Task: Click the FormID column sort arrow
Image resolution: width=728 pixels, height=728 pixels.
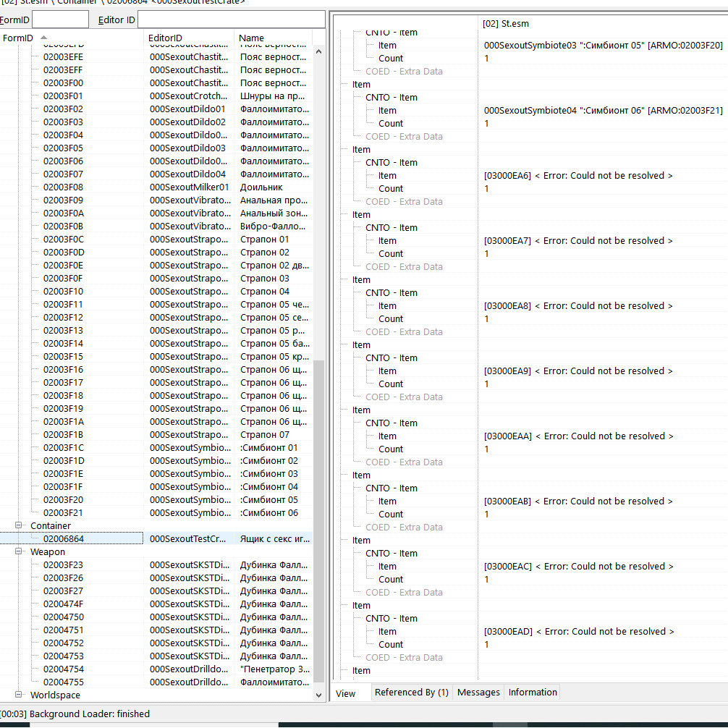Action: [x=44, y=38]
